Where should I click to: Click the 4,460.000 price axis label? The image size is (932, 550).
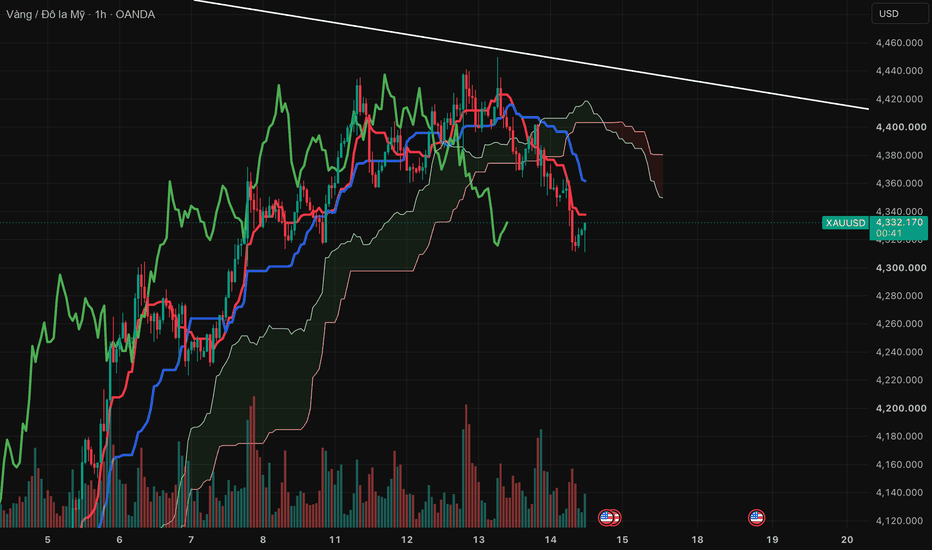pos(899,43)
